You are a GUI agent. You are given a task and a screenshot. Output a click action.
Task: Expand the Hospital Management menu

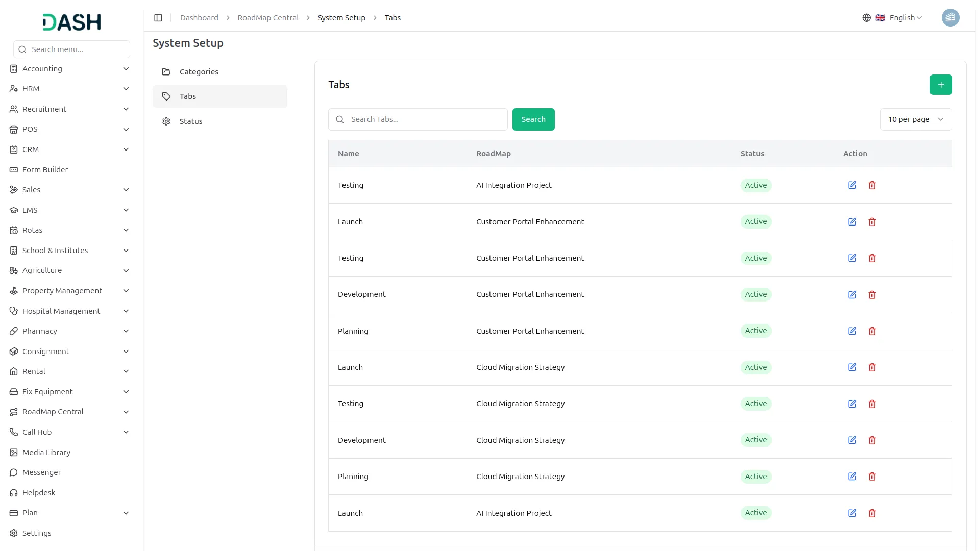click(x=71, y=311)
